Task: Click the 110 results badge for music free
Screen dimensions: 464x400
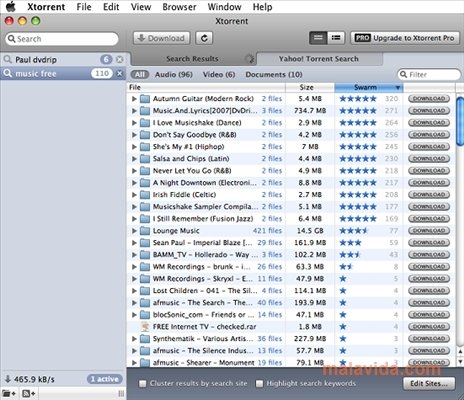Action: [x=102, y=73]
